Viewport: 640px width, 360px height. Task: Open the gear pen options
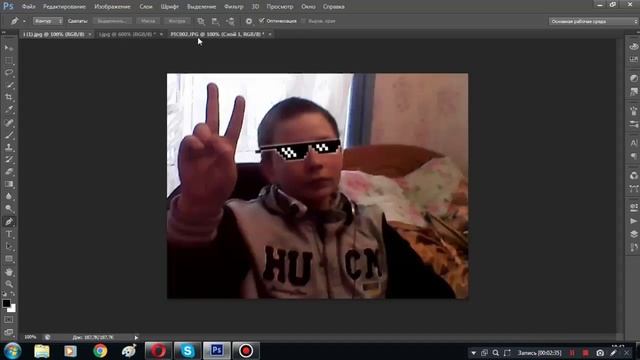249,21
